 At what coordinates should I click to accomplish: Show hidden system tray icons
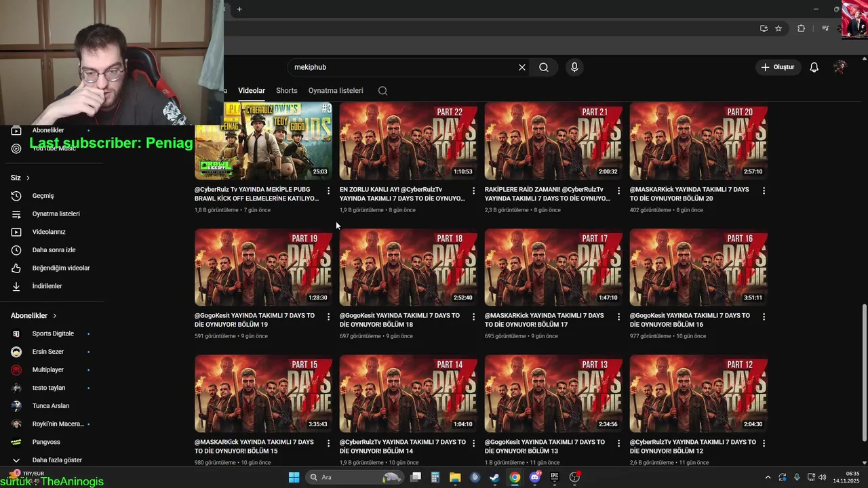click(x=768, y=477)
